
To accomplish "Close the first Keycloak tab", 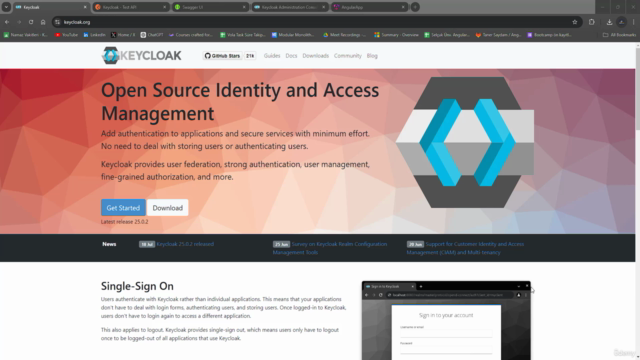I will pos(85,7).
